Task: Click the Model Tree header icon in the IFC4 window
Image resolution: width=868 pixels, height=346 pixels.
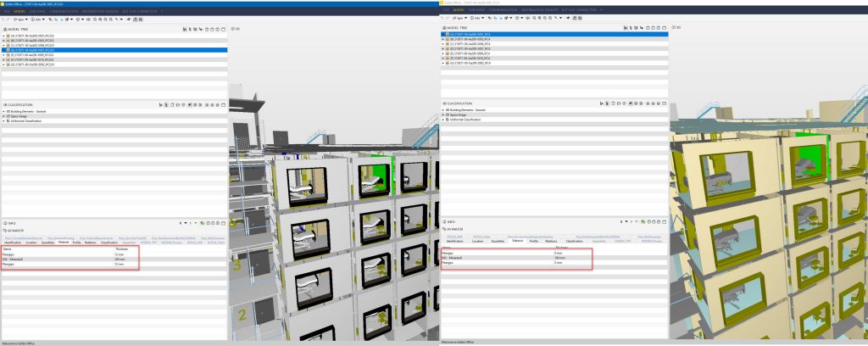Action: [443, 28]
